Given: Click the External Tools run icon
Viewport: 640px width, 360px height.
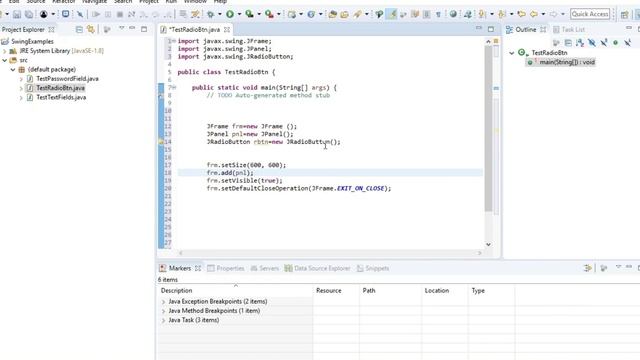Looking at the screenshot, I should click(x=269, y=14).
